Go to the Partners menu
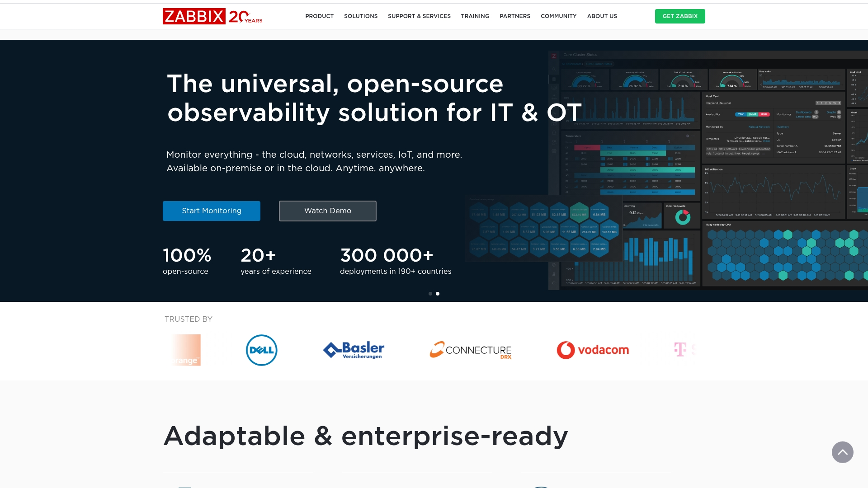Image resolution: width=868 pixels, height=488 pixels. click(514, 16)
